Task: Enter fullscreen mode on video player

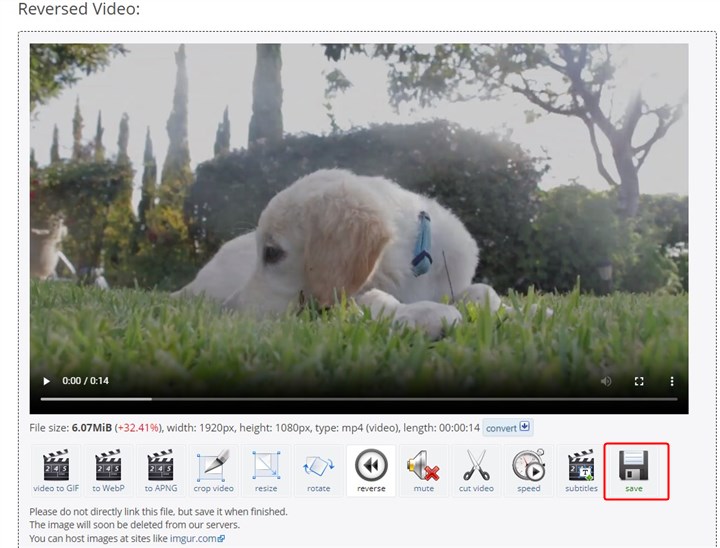Action: click(x=640, y=381)
